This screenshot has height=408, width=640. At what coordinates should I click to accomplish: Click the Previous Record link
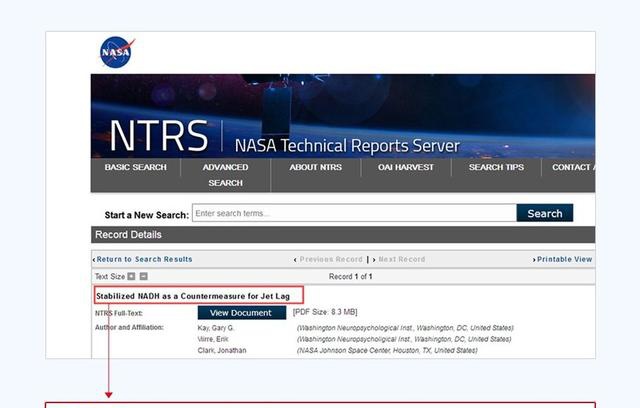click(x=331, y=259)
